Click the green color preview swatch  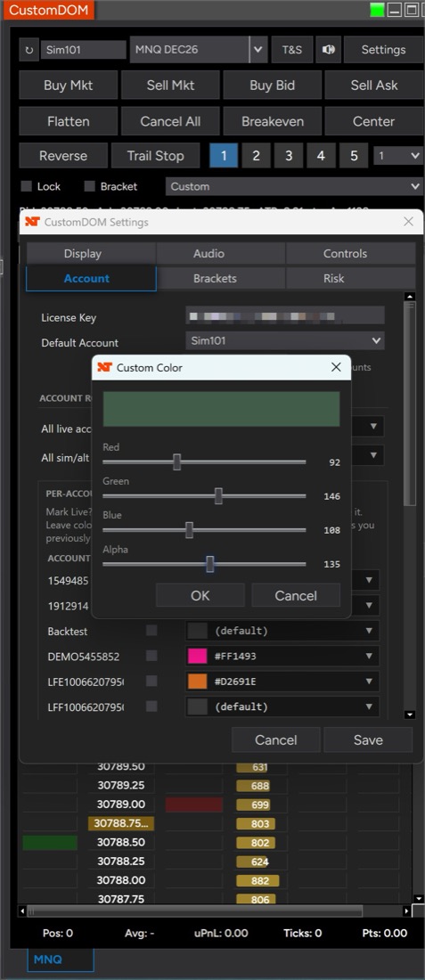point(221,410)
